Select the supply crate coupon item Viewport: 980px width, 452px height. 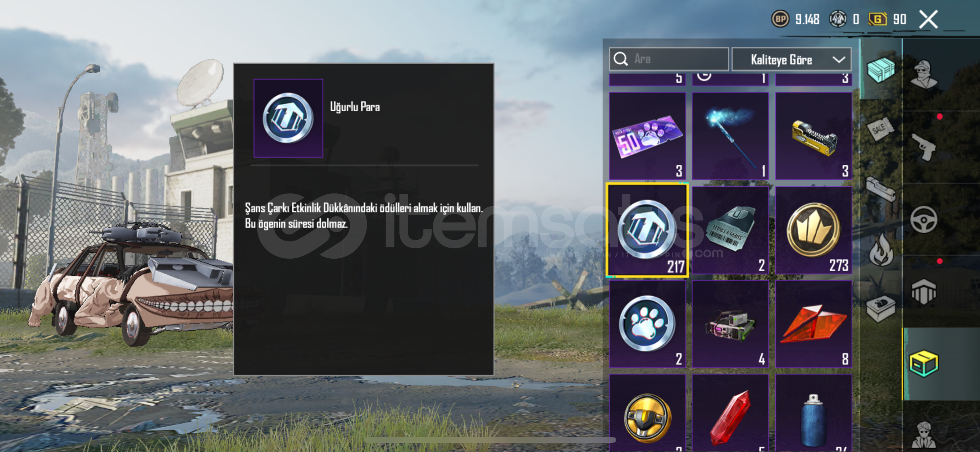coord(730,230)
